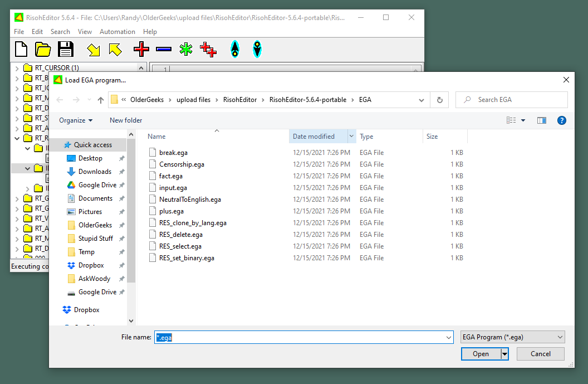Create a New folder
The width and height of the screenshot is (588, 384).
(x=126, y=120)
